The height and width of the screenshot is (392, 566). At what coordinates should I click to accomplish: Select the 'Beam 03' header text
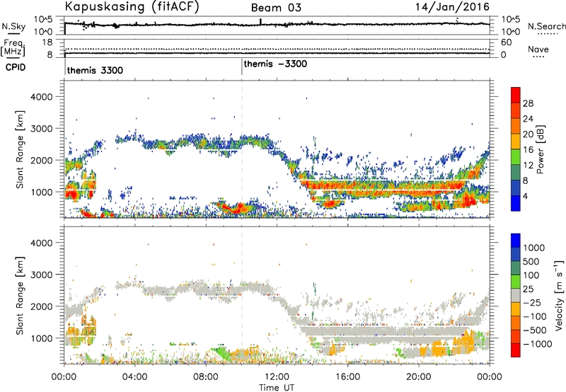tap(276, 8)
